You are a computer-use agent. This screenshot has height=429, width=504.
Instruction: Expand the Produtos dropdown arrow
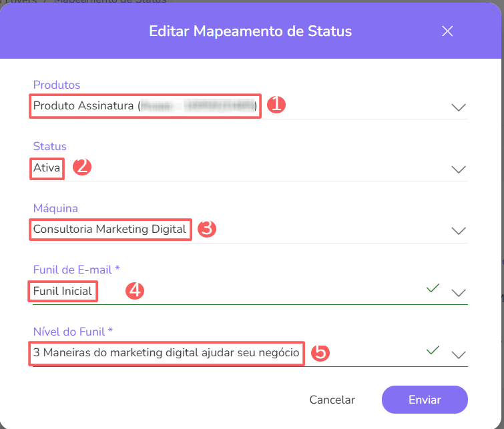pyautogui.click(x=458, y=107)
